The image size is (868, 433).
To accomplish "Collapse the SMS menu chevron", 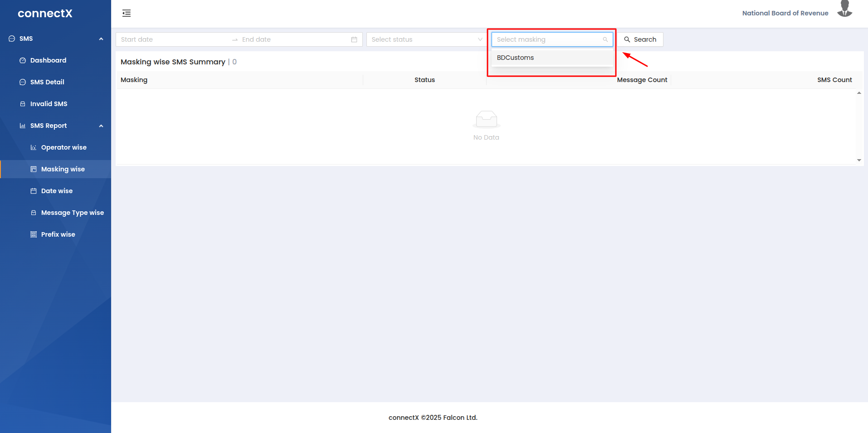I will 101,39.
